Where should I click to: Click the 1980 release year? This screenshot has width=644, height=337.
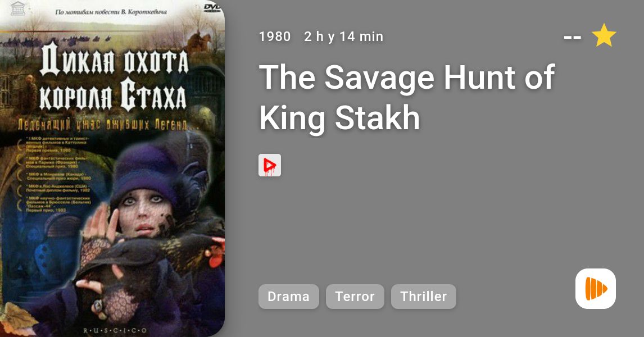pyautogui.click(x=275, y=37)
